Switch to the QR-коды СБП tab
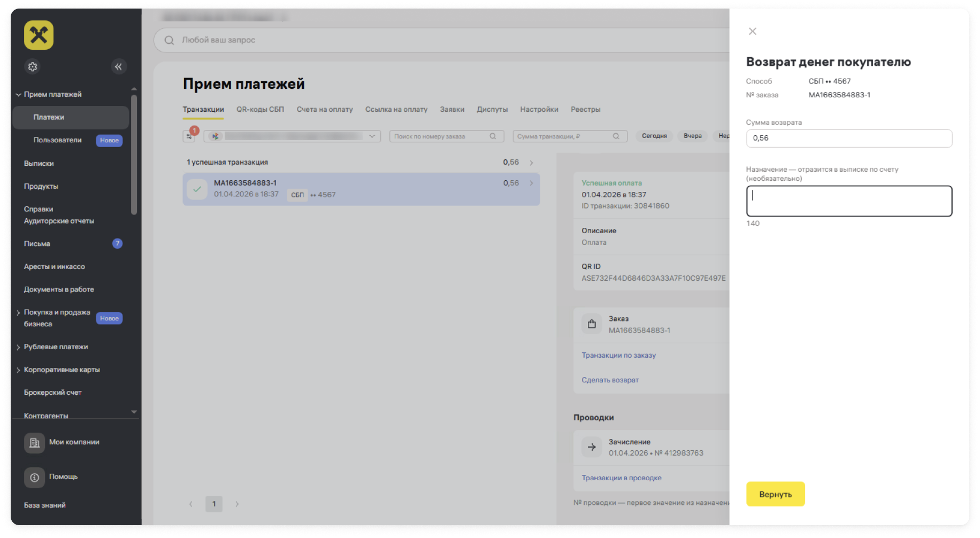980x538 pixels. coord(261,110)
